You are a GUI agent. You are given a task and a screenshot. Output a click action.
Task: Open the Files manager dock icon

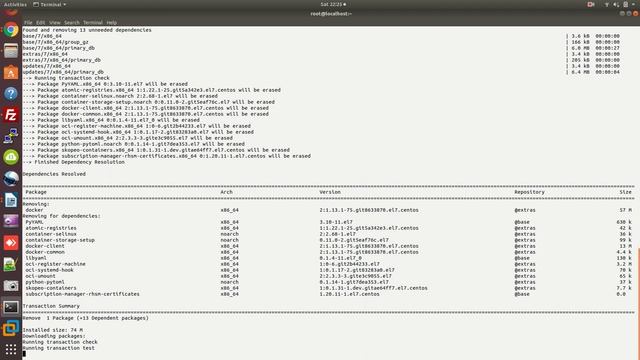[x=11, y=51]
